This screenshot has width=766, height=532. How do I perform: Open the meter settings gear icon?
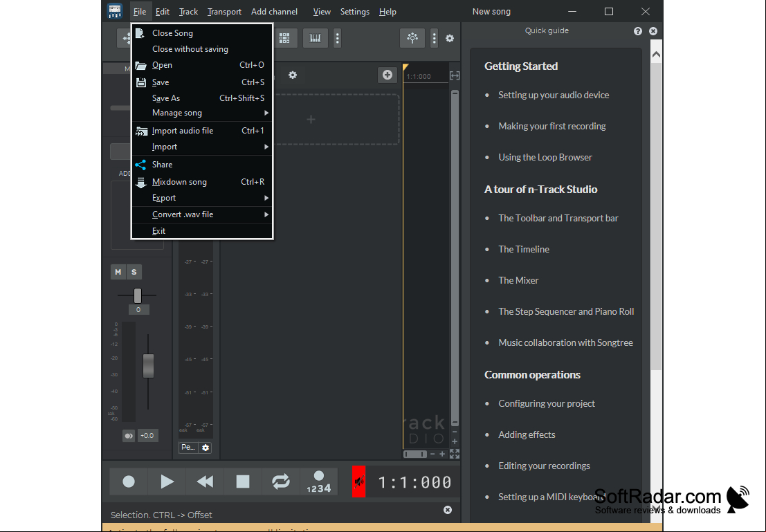click(206, 448)
